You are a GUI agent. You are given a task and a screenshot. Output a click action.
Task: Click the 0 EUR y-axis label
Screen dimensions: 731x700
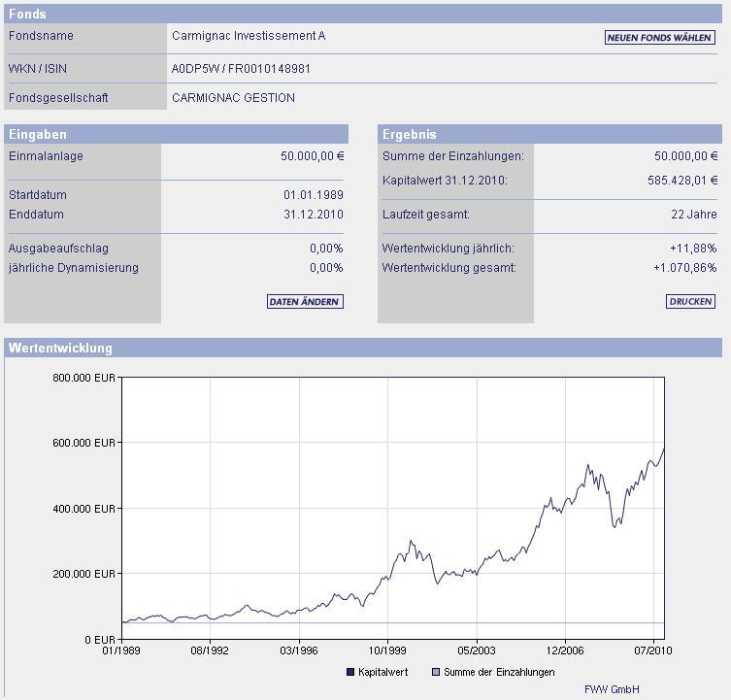click(100, 640)
